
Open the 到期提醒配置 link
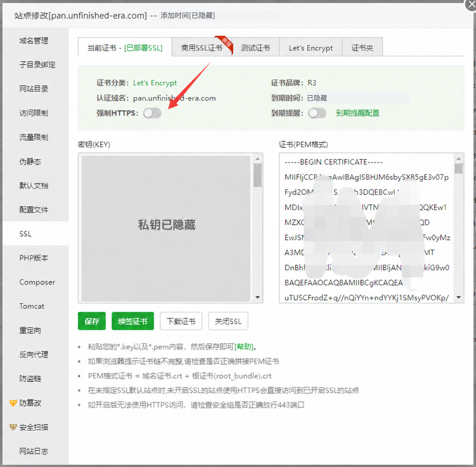coord(358,113)
